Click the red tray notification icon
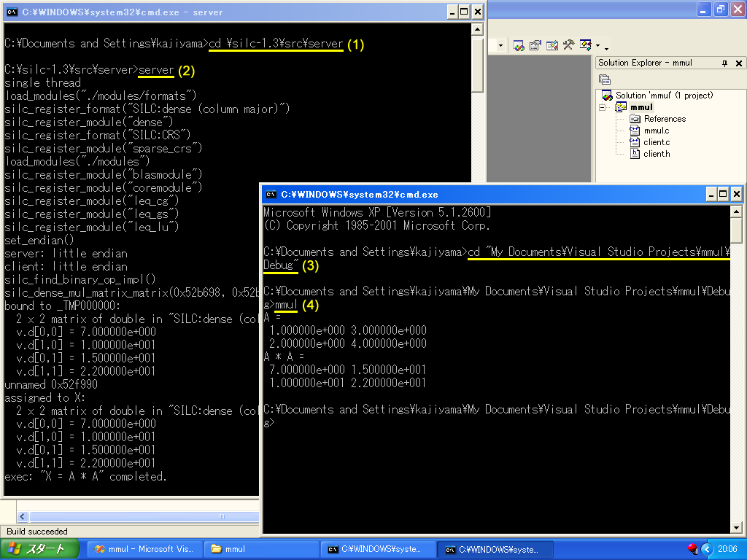 692,549
